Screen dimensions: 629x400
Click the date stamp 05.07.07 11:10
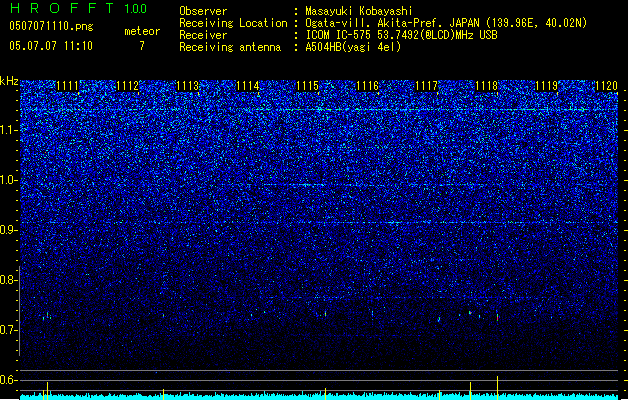tap(51, 46)
